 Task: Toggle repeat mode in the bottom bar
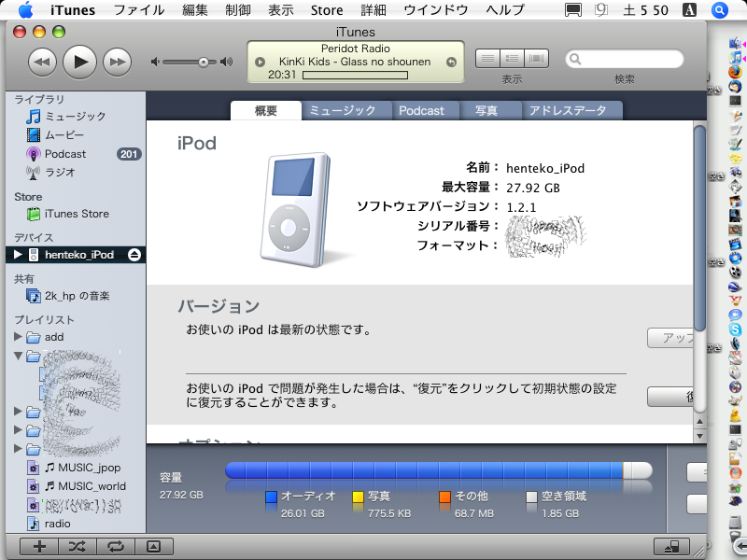click(116, 546)
